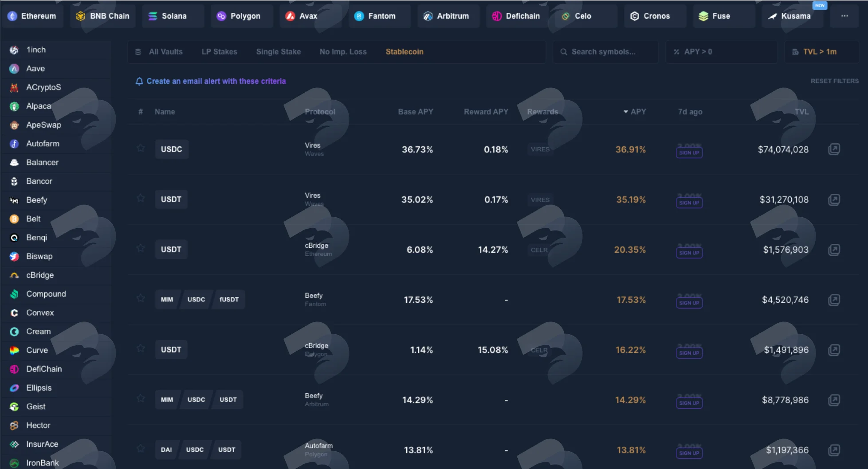
Task: Star the cBridge Ethereum USDT vault
Action: [141, 248]
